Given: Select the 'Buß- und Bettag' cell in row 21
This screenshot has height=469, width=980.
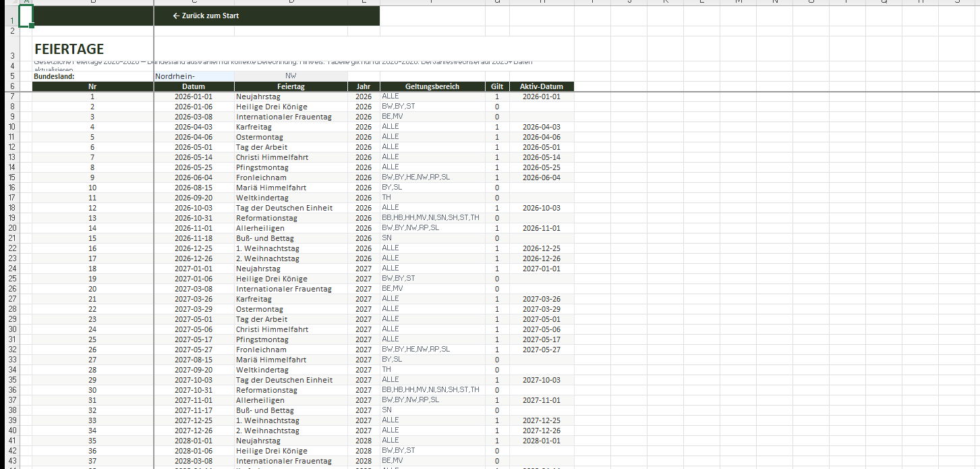Looking at the screenshot, I should coord(264,238).
